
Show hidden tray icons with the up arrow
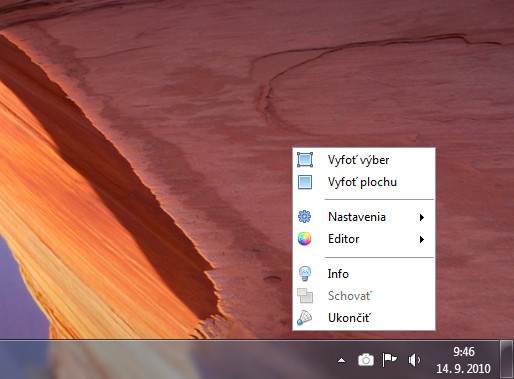point(341,360)
